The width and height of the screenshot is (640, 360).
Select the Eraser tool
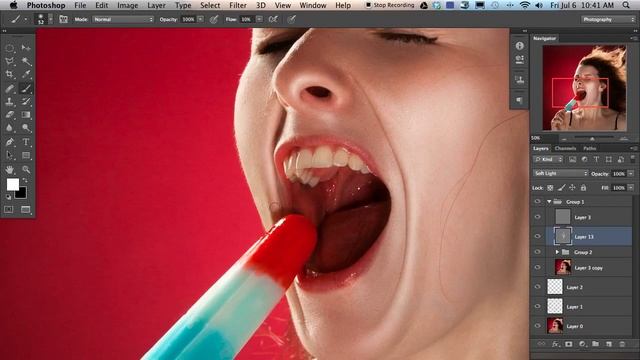9,115
